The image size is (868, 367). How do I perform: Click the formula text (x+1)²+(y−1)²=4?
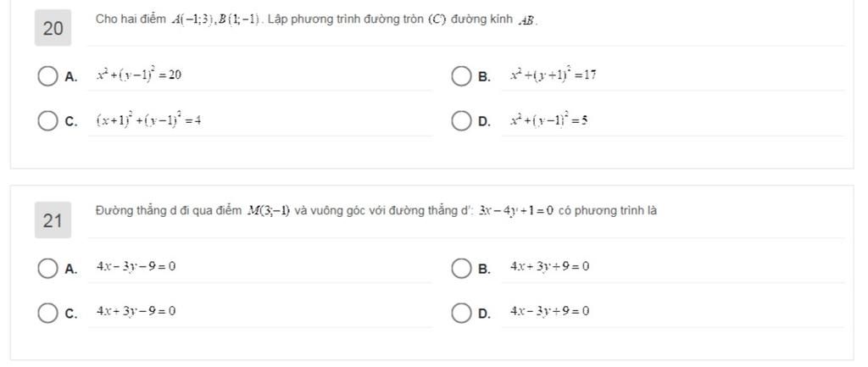click(148, 120)
